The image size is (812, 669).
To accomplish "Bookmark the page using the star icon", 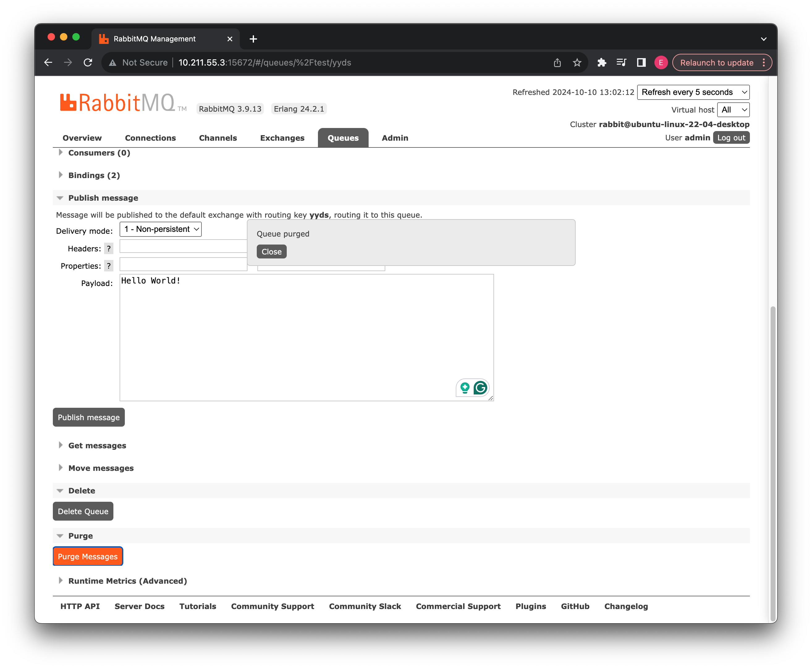I will point(577,62).
